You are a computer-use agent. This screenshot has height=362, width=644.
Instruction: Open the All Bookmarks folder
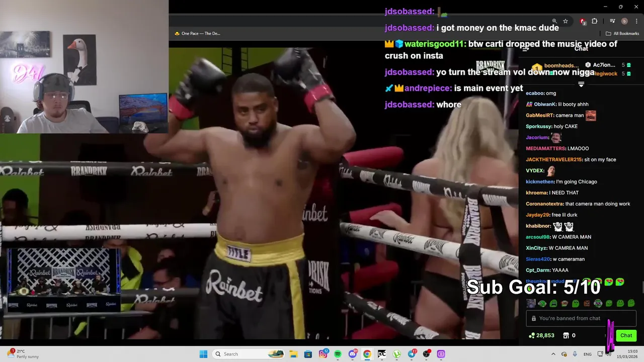[x=622, y=34]
